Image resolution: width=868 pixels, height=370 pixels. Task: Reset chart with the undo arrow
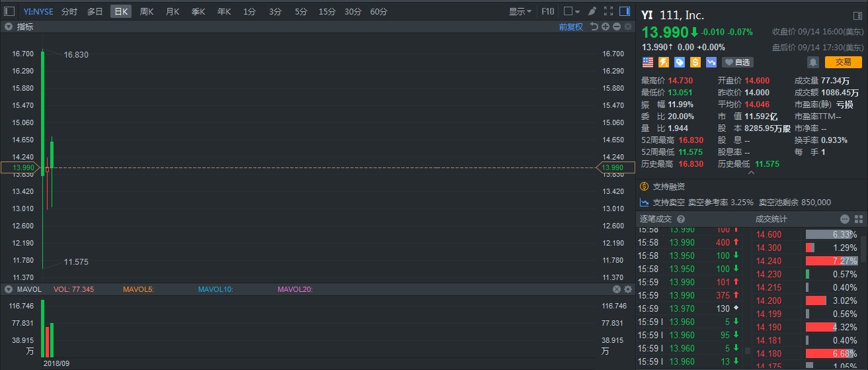point(594,26)
